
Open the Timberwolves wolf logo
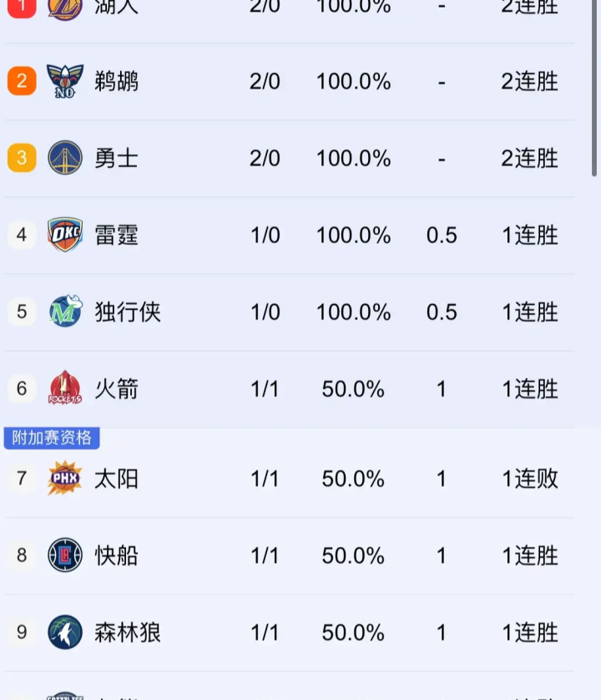coord(65,632)
